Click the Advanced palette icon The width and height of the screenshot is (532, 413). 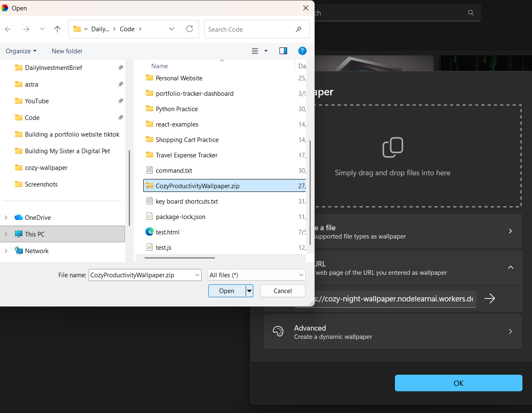click(278, 331)
